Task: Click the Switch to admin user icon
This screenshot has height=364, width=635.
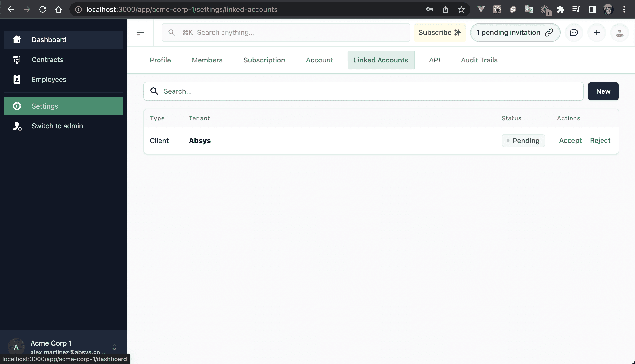Action: pos(17,126)
